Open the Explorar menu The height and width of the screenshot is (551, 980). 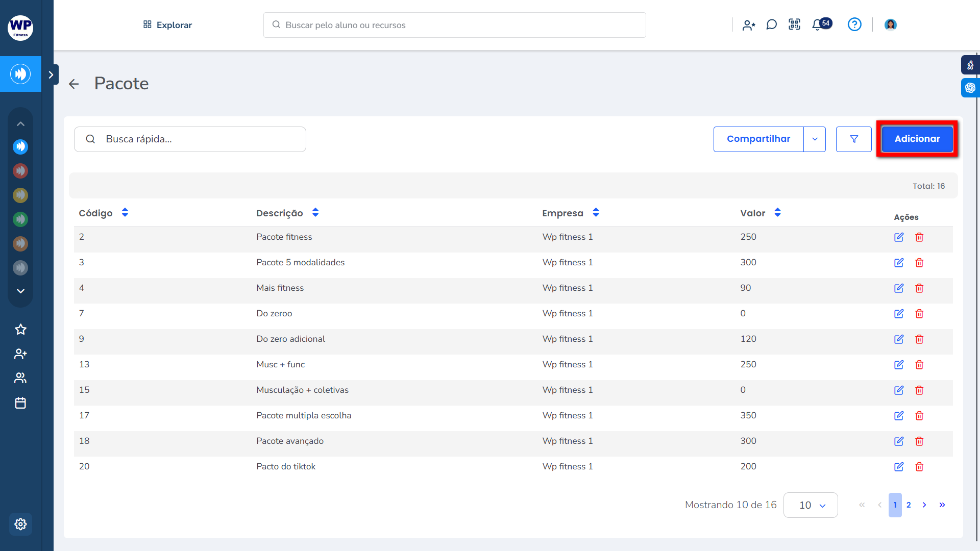pos(167,25)
